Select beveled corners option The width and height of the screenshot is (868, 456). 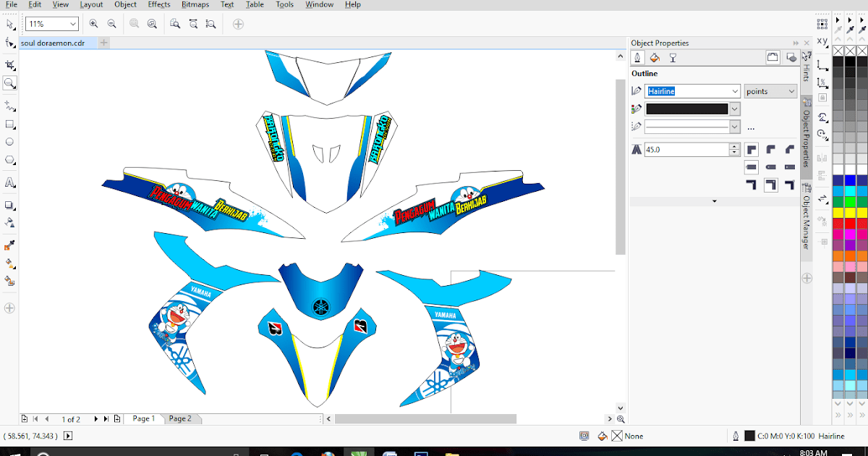789,150
